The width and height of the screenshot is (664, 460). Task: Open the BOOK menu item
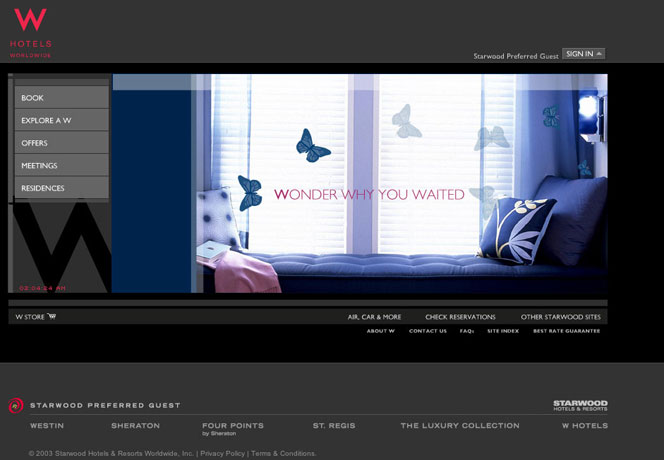(x=62, y=97)
